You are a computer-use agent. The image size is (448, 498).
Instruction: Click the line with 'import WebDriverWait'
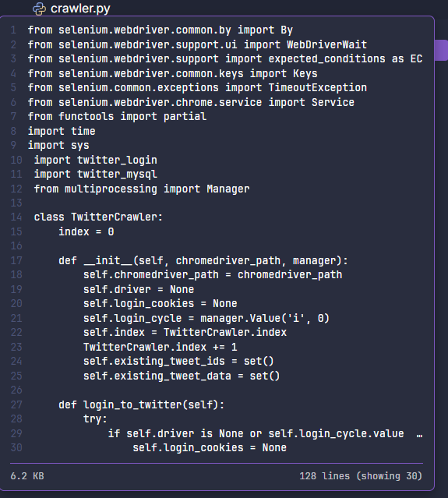click(x=197, y=44)
